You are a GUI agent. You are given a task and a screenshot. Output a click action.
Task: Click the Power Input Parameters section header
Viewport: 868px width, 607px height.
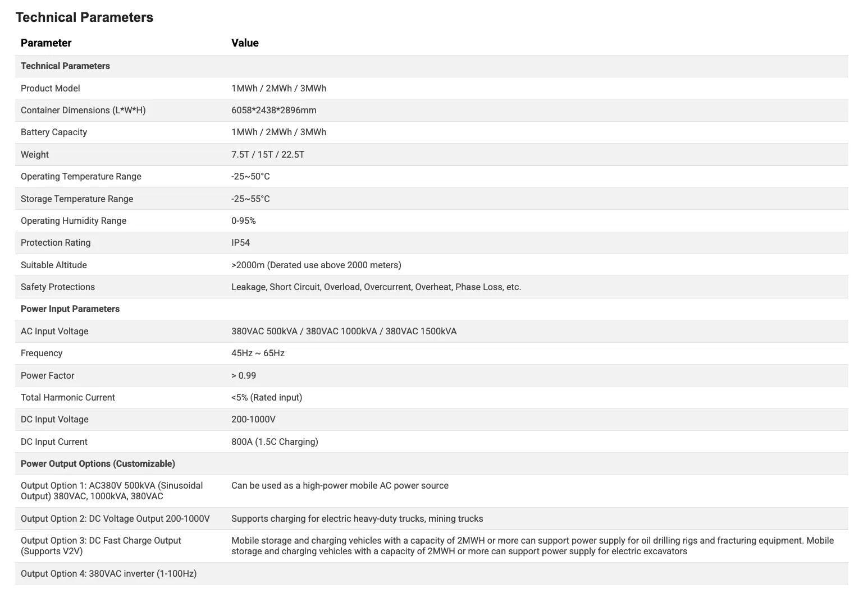[x=70, y=309]
